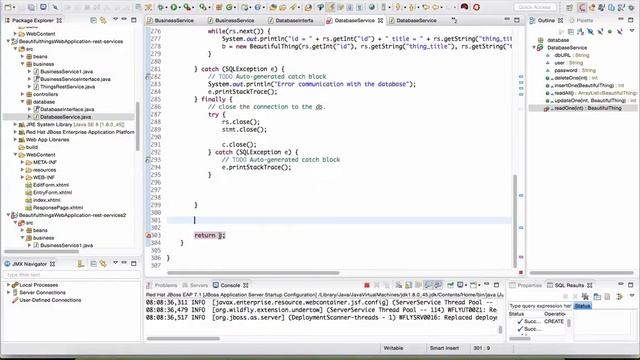
Task: Close the active DatabaseService editor tab
Action: [380, 20]
